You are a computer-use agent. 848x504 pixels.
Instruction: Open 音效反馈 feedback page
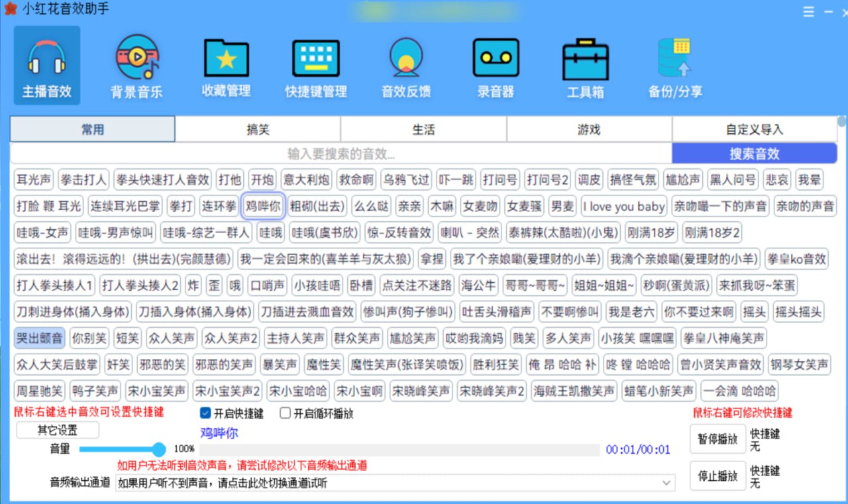tap(405, 65)
